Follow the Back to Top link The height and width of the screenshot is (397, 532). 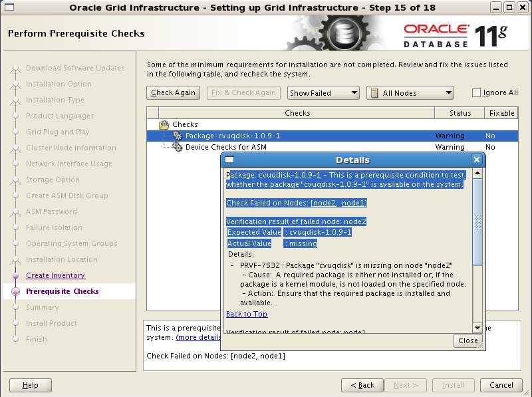pos(247,314)
